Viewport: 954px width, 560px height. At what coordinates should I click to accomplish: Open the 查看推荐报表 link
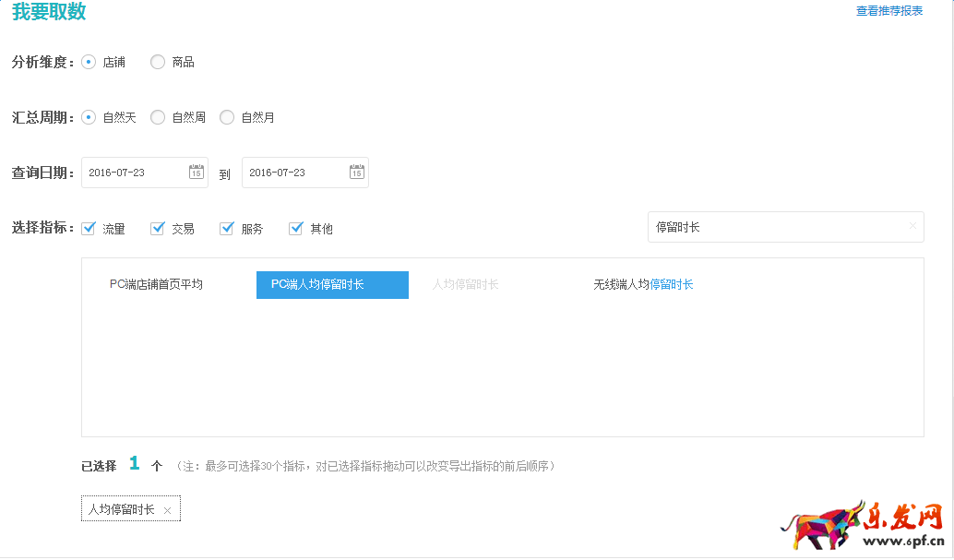point(888,11)
